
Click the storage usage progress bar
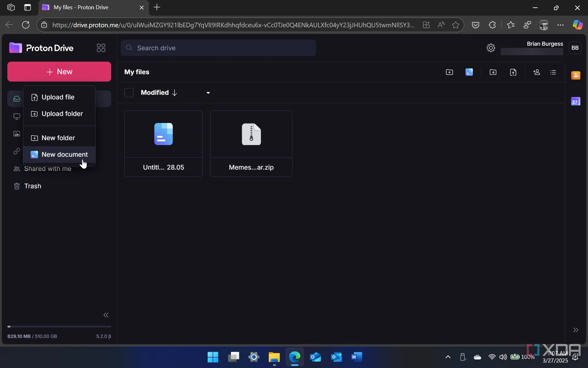[59, 327]
